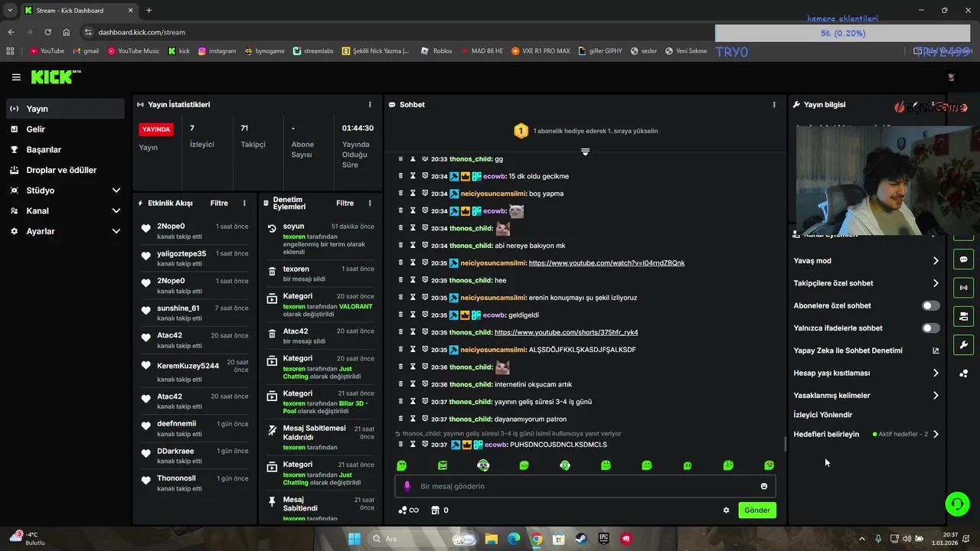This screenshot has width=980, height=551.
Task: Open Filtre in Denetim Eylemleri panel
Action: click(345, 204)
